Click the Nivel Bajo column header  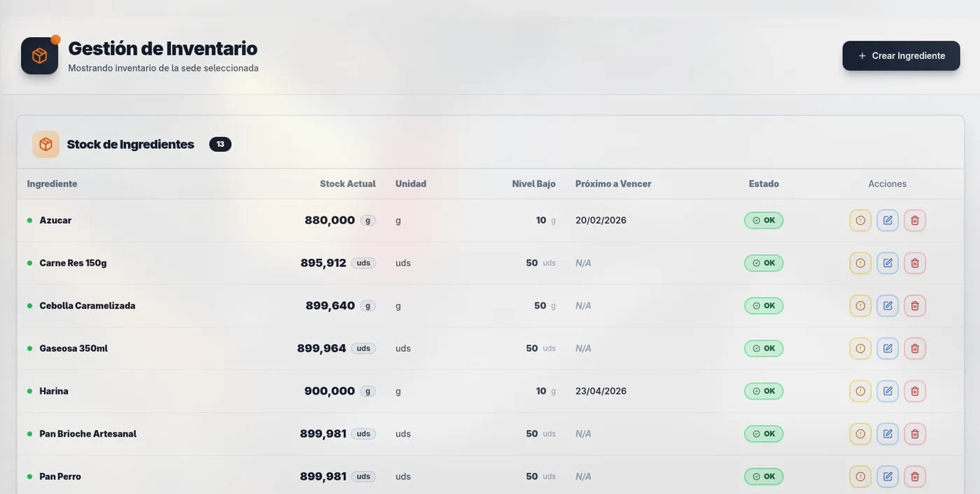tap(534, 184)
